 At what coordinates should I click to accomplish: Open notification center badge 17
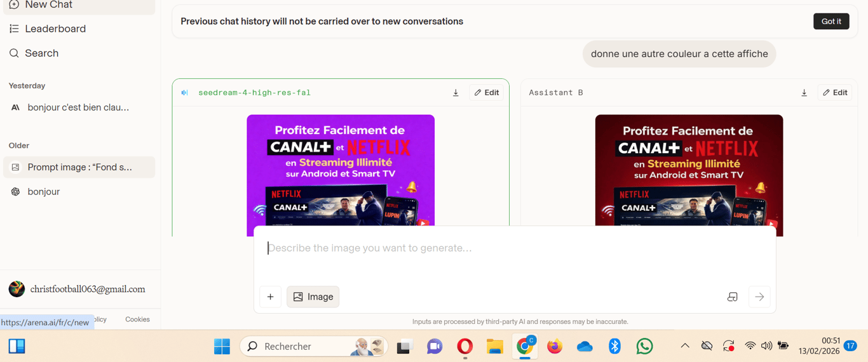click(x=850, y=346)
